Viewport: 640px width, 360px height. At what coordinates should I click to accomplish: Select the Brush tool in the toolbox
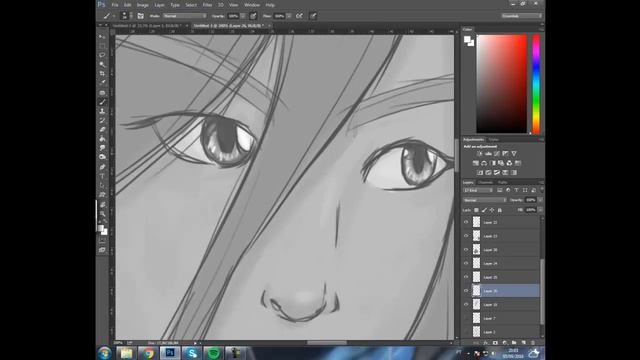click(102, 102)
